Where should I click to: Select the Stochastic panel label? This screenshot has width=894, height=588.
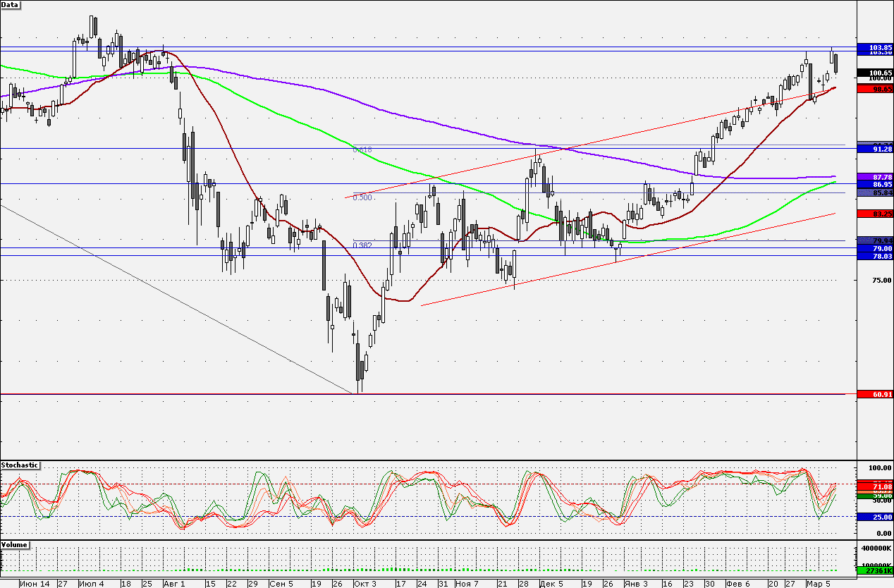pos(20,465)
